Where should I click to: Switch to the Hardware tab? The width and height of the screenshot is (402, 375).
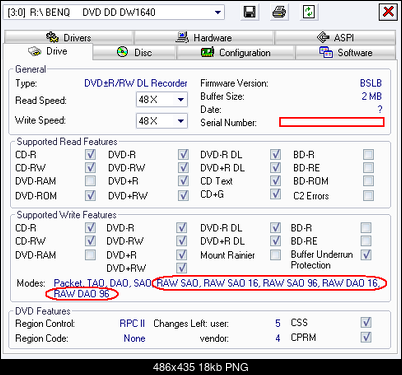[204, 37]
